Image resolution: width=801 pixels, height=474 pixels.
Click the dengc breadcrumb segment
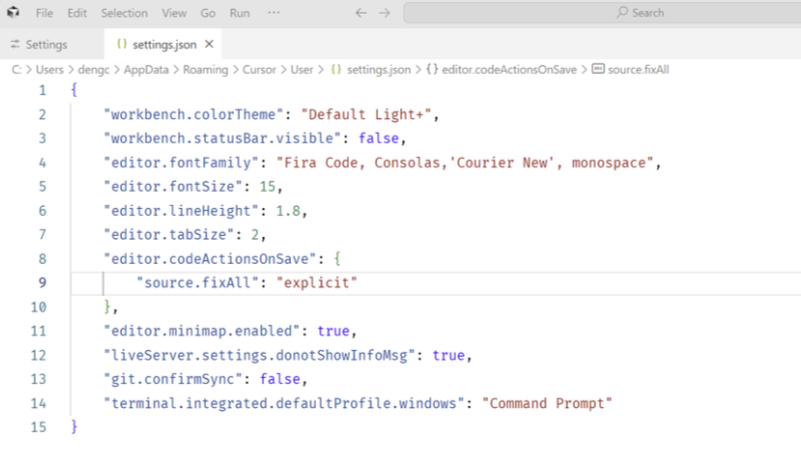pyautogui.click(x=93, y=69)
